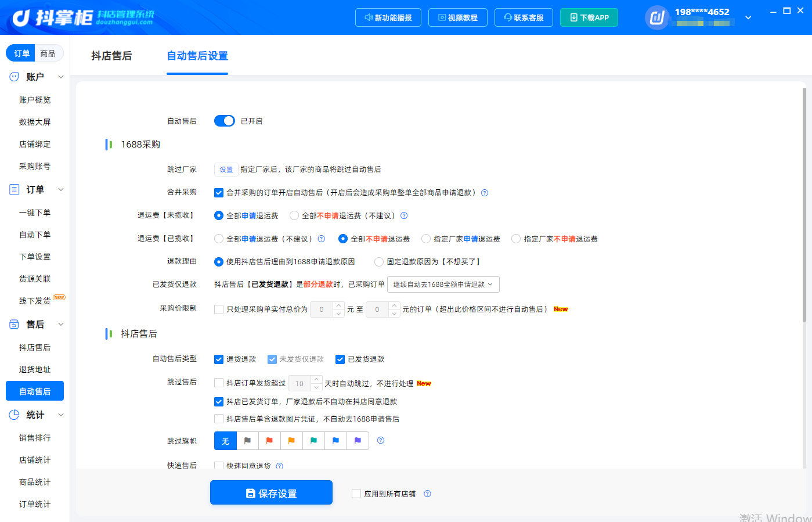Screen dimensions: 812x522
Task: Increase the 天 days stepper
Action: pyautogui.click(x=316, y=380)
